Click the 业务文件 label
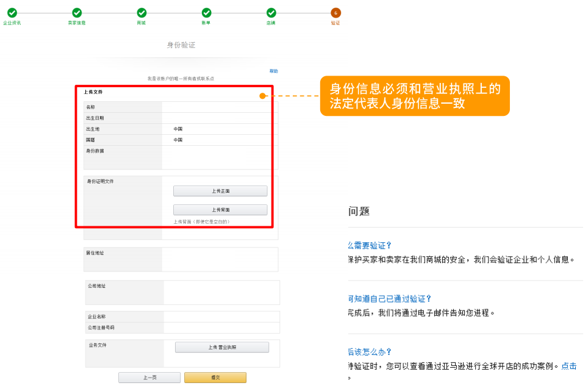Viewport: 588px width, 391px height. tap(98, 345)
